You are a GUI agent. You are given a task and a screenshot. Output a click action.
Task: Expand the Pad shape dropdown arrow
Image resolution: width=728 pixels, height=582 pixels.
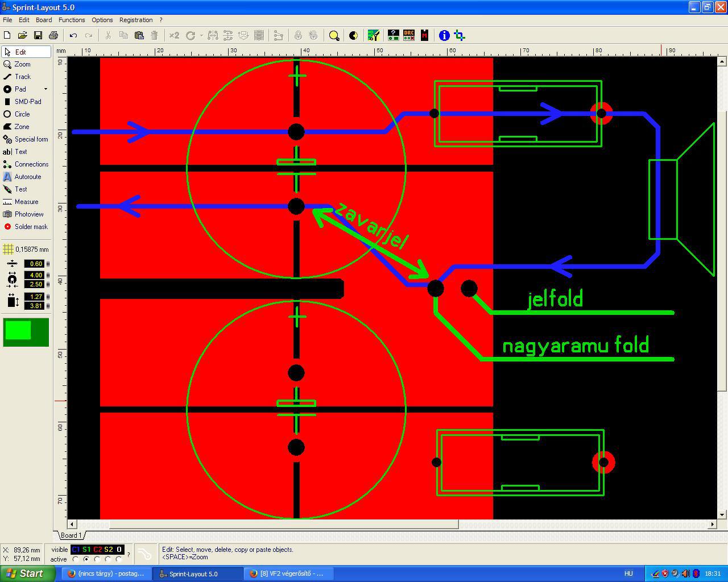click(x=45, y=89)
